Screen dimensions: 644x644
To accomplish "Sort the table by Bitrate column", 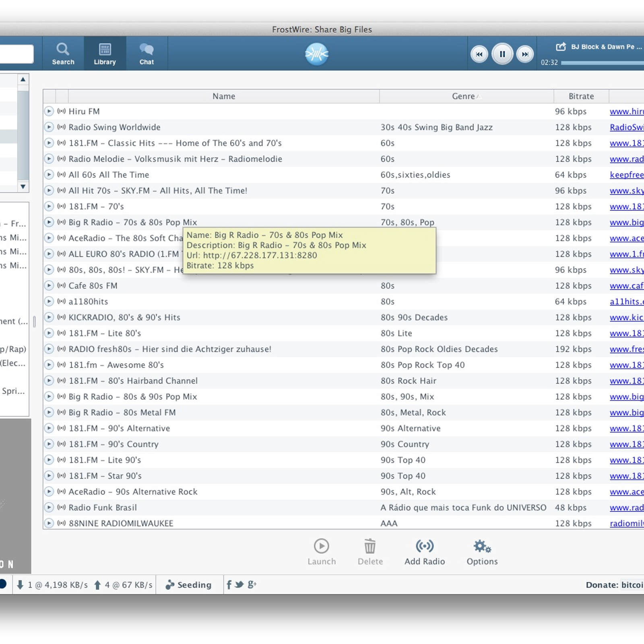I will tap(581, 96).
